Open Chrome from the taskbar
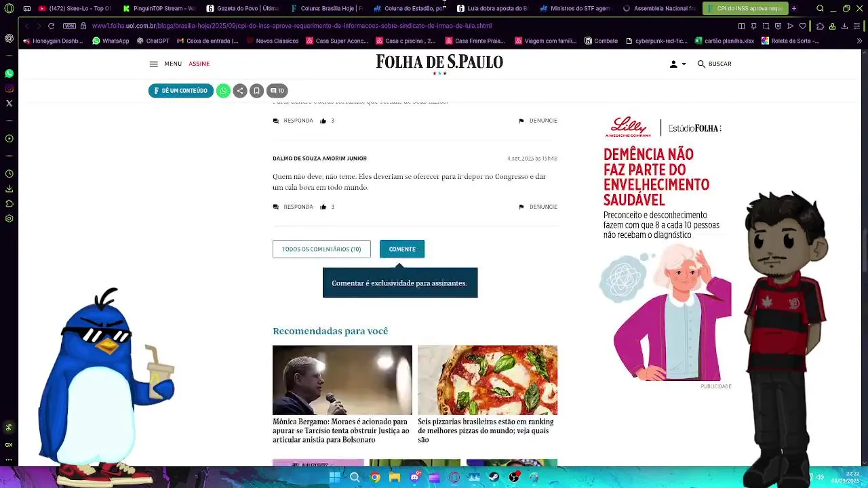Viewport: 868px width, 488px height. pyautogui.click(x=374, y=477)
